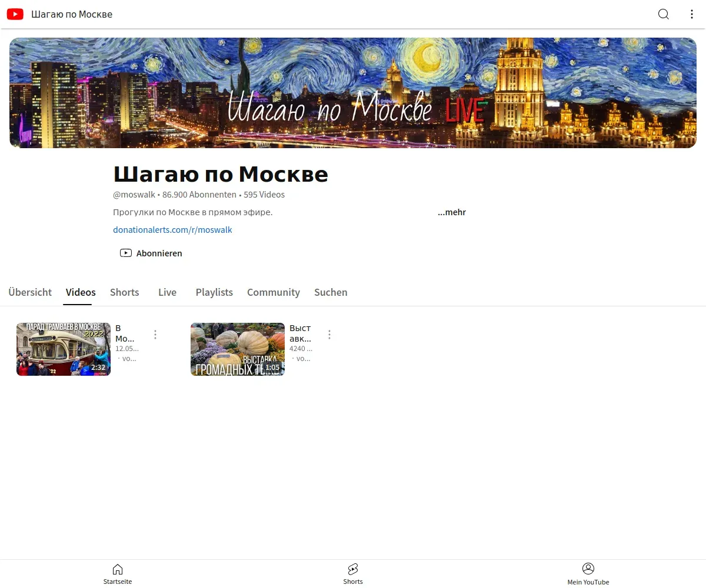This screenshot has width=706, height=588.
Task: Open Mein YouTube account icon
Action: click(x=588, y=574)
